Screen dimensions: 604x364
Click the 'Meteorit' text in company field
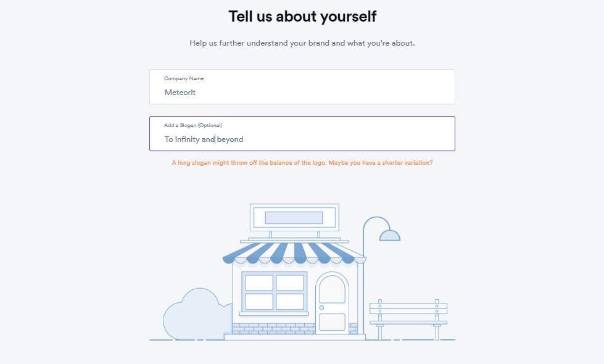(180, 93)
